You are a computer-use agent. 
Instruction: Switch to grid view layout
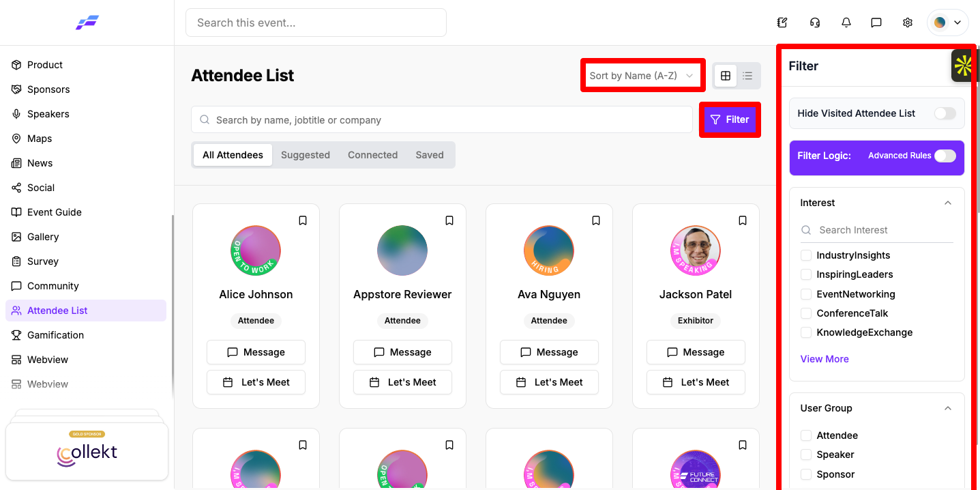[x=726, y=76]
